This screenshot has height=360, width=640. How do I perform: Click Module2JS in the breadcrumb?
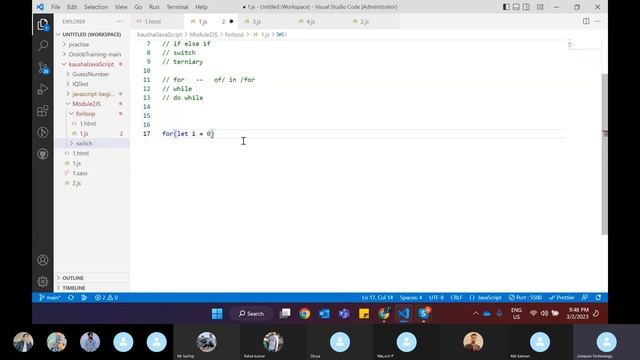[203, 35]
